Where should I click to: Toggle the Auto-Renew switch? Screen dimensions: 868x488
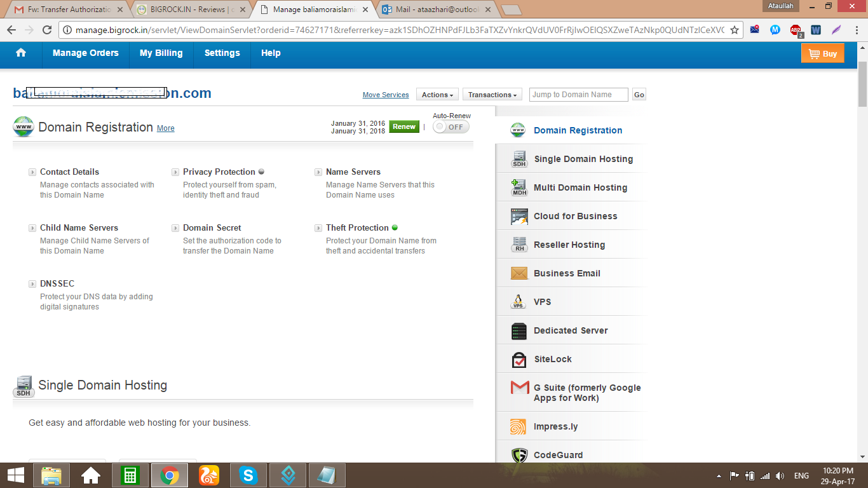click(x=451, y=127)
